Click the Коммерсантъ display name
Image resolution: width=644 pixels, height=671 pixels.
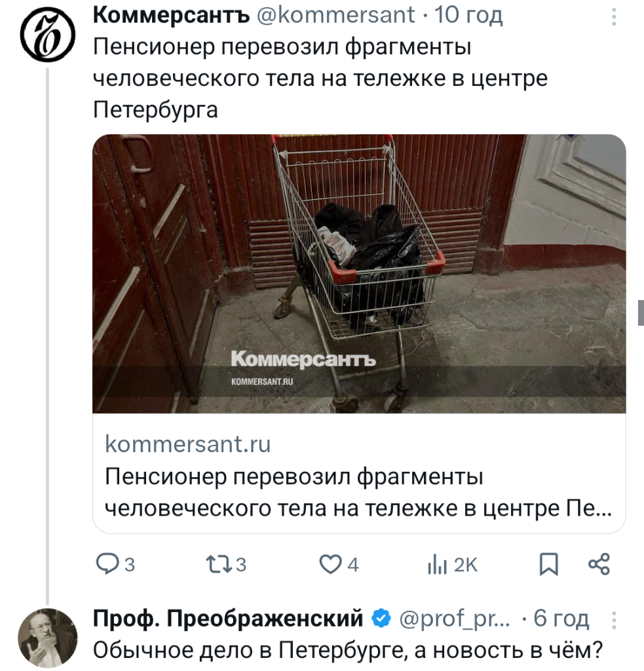172,14
